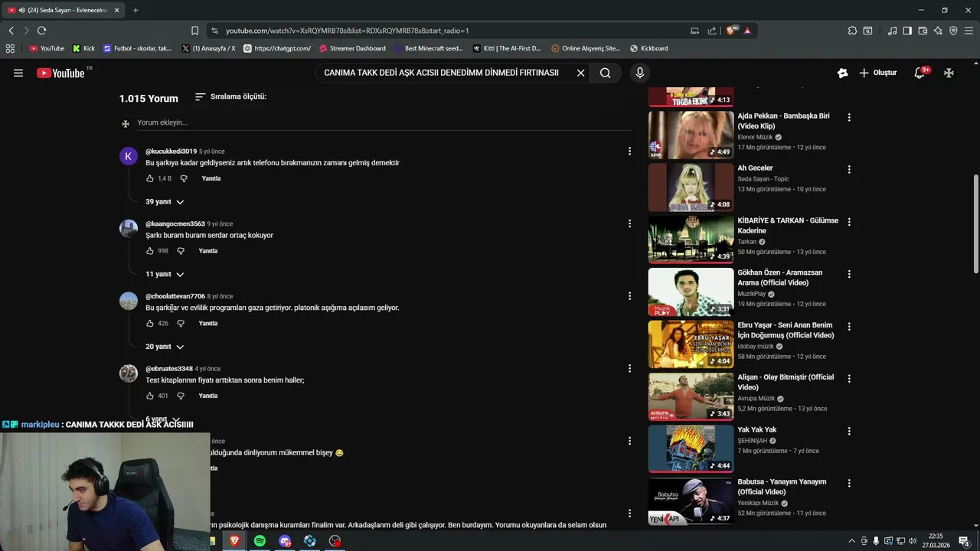
Task: Open options menu for @kucukkedi3019 comment
Action: coord(629,152)
